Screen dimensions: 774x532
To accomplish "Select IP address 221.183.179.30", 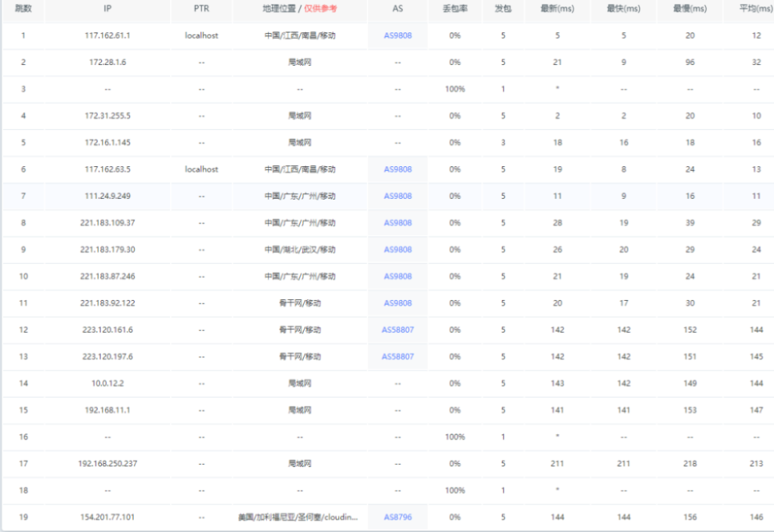I will click(x=107, y=249).
